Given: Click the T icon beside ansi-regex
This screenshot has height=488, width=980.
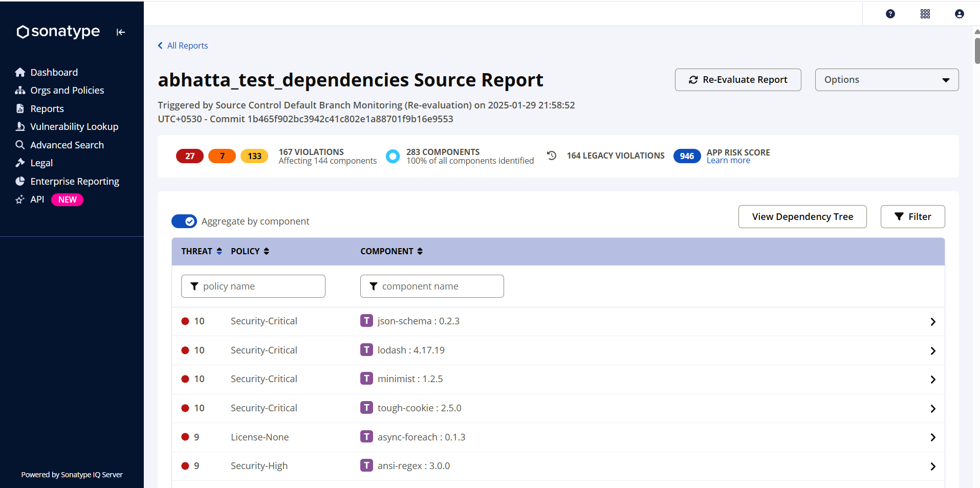Looking at the screenshot, I should [366, 465].
